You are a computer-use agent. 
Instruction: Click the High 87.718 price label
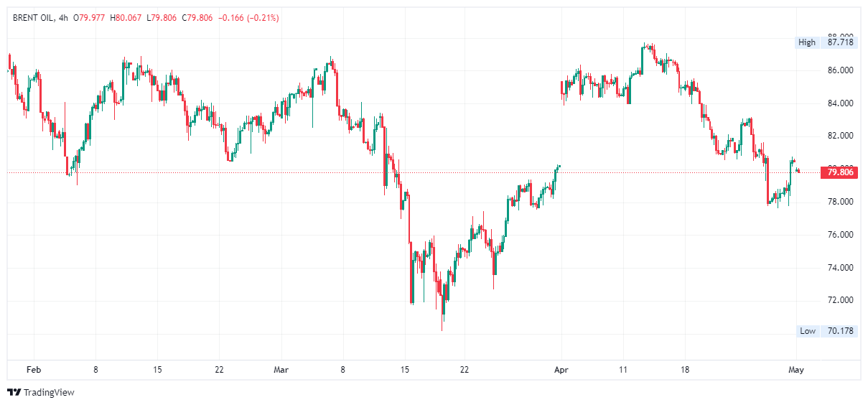826,42
